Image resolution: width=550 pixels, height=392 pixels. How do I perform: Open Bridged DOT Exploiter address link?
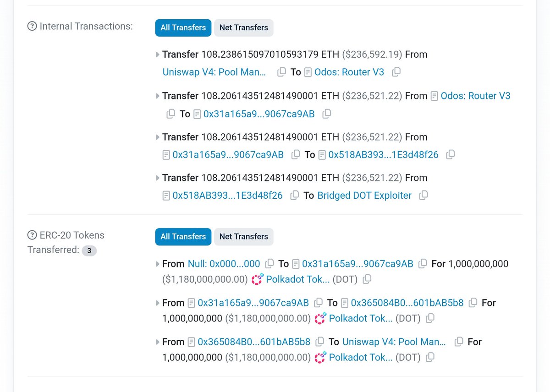tap(364, 196)
